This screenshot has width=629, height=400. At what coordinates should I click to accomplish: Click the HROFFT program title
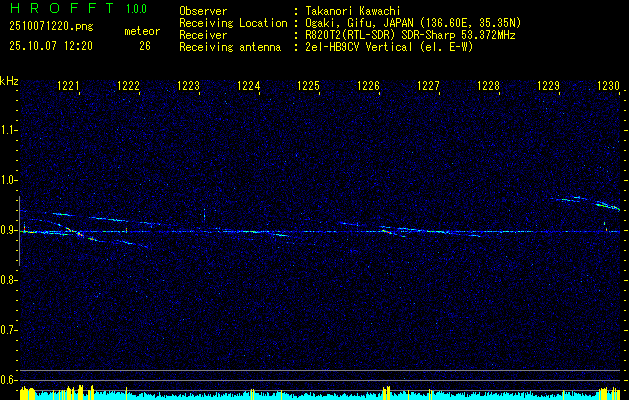(x=60, y=9)
